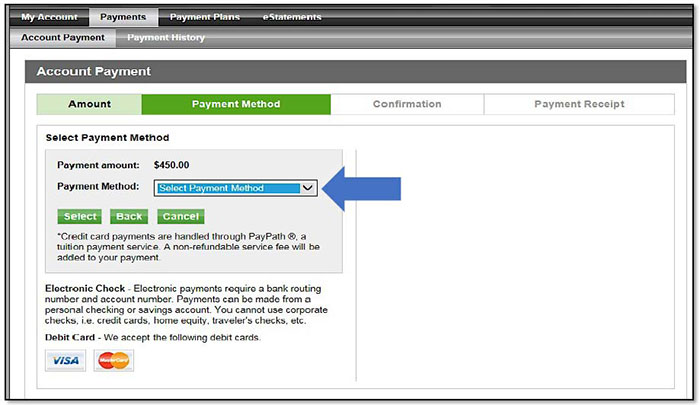Go to the eStatements tab
700x405 pixels.
[x=292, y=17]
